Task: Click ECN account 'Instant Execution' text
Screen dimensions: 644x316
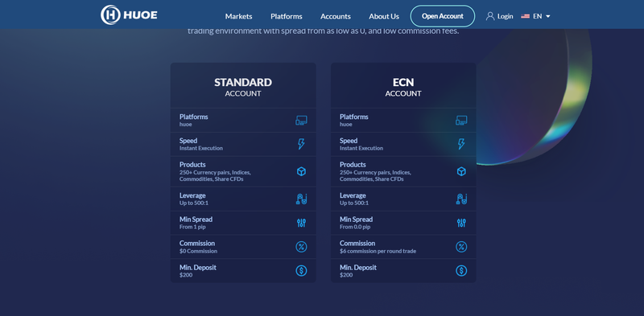Action: coord(361,148)
